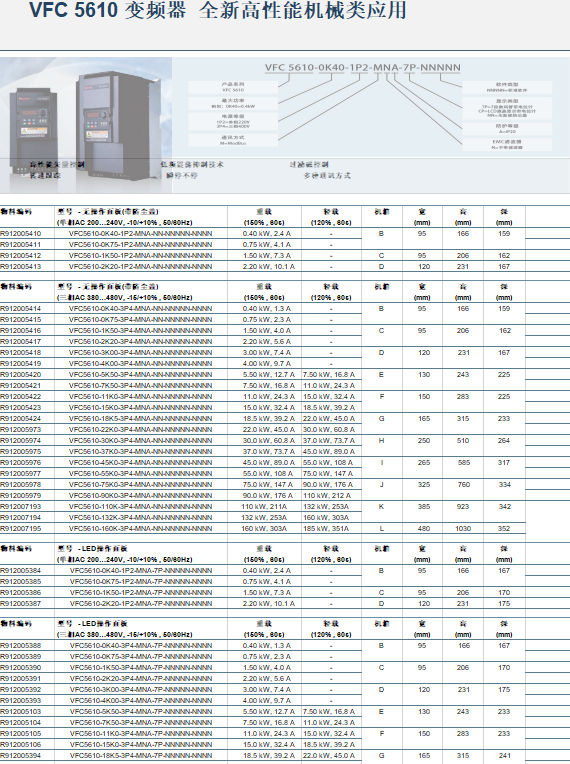570x764 pixels.
Task: Click material number R912005411
Action: tap(21, 245)
